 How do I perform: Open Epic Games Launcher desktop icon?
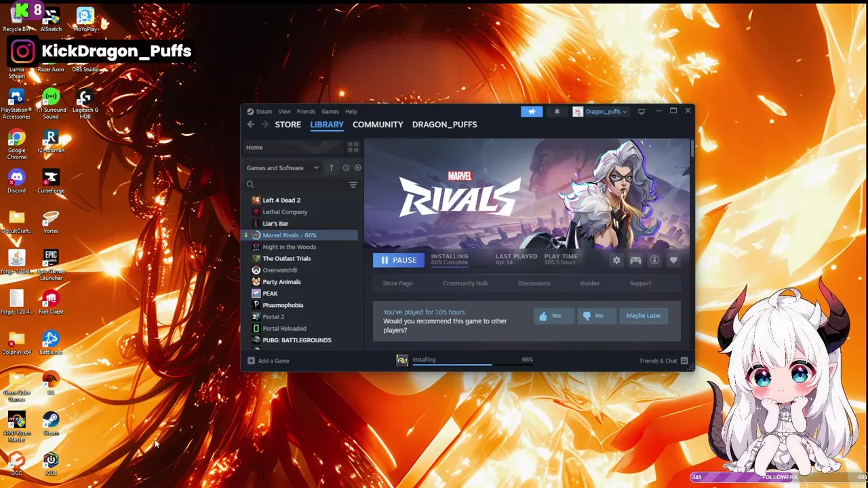pos(51,265)
